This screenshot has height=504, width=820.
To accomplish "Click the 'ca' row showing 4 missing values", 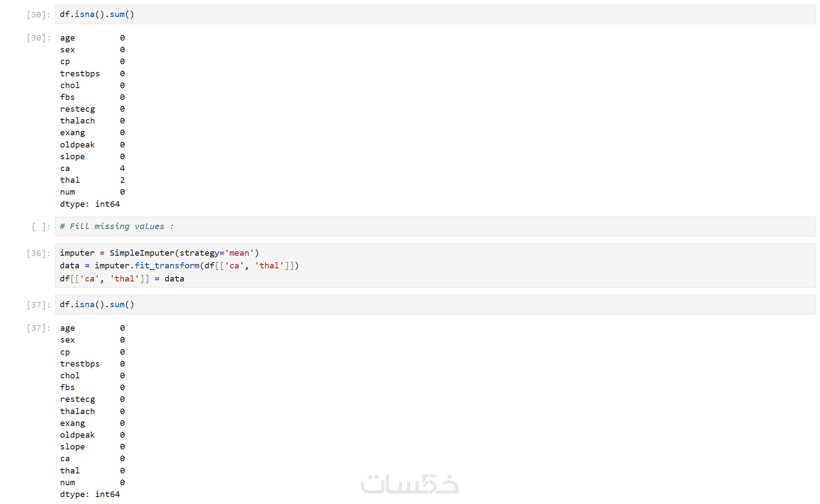I will click(x=92, y=168).
